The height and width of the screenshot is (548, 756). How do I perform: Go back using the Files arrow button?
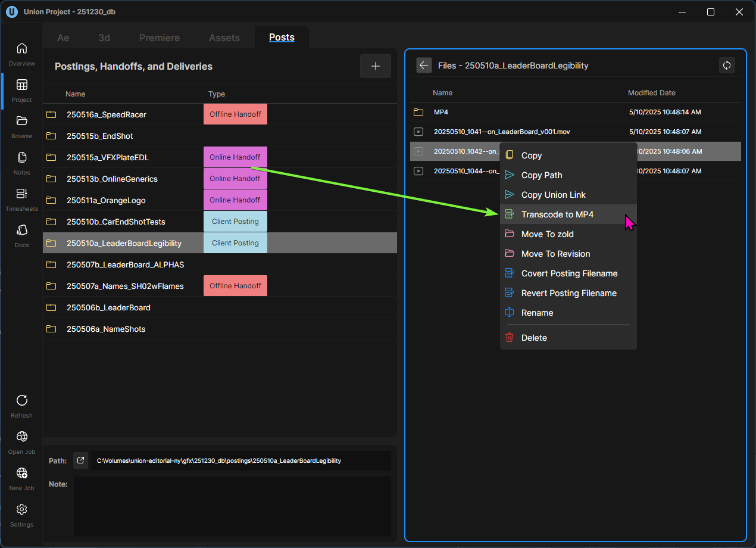[424, 66]
